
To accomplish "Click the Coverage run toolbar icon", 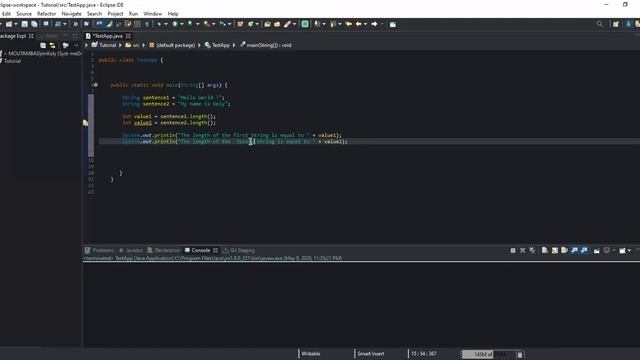I will click(x=190, y=24).
